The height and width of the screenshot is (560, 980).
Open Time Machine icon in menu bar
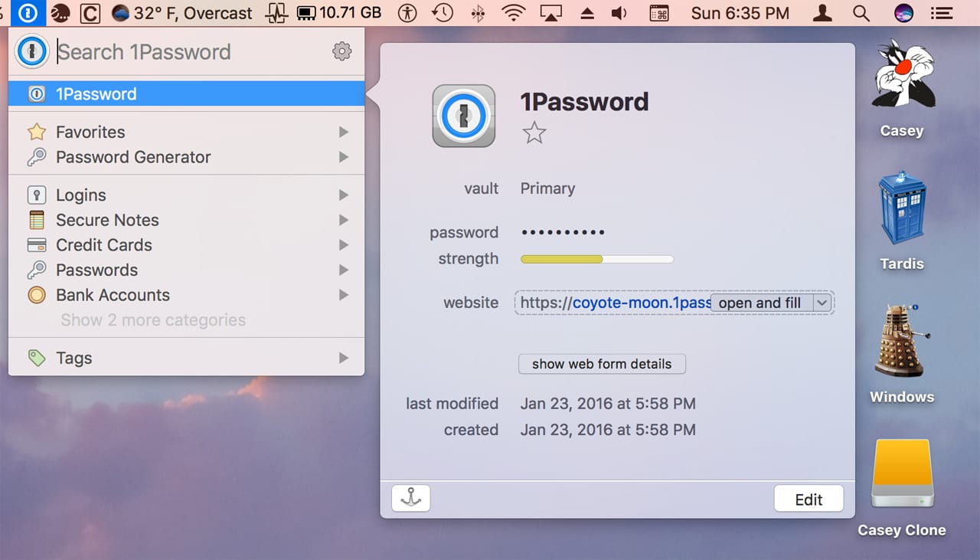pyautogui.click(x=442, y=13)
